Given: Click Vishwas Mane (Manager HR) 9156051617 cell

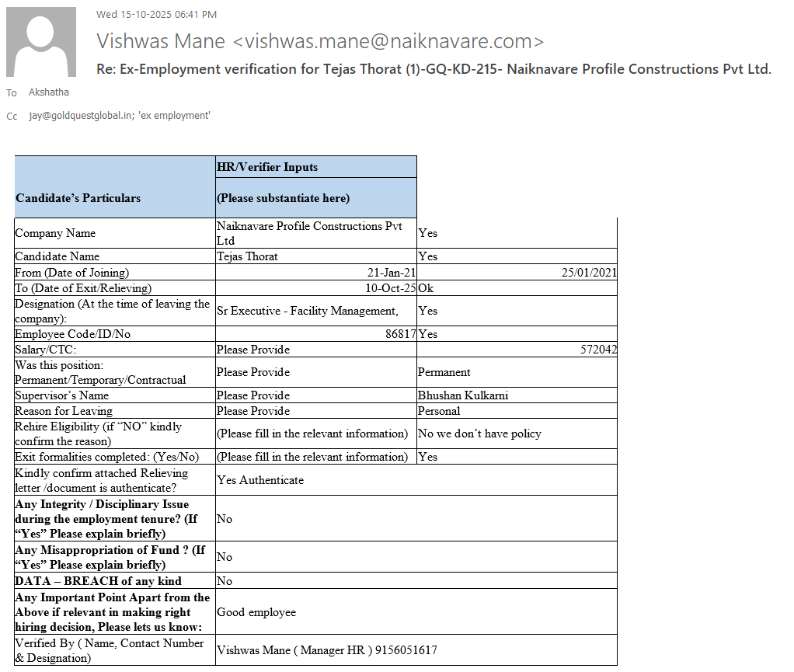Looking at the screenshot, I should point(416,650).
